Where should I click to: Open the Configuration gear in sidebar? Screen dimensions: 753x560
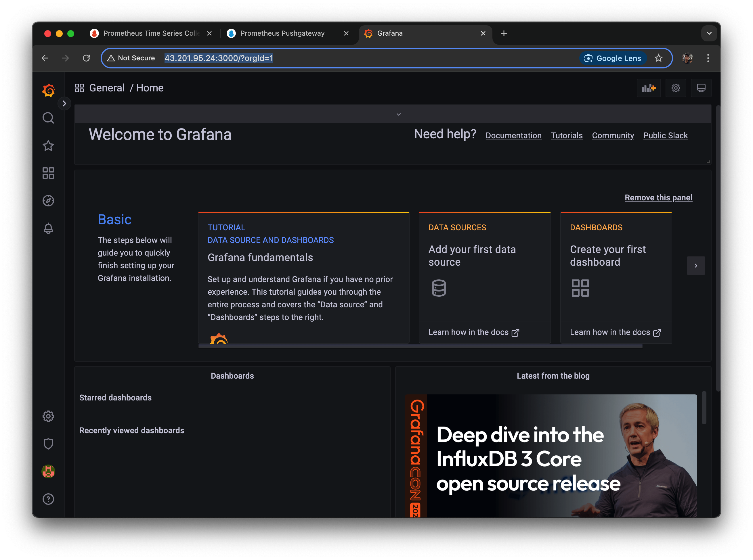(48, 416)
